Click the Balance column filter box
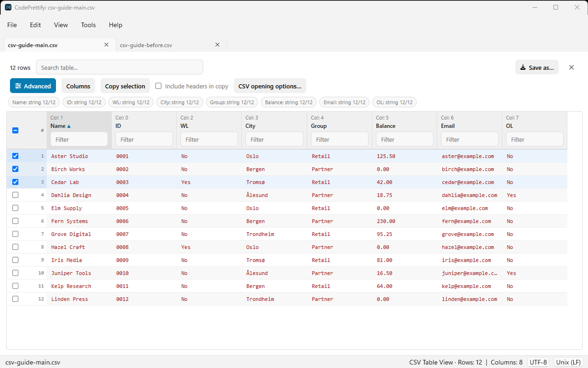This screenshot has height=368, width=588. (x=405, y=139)
